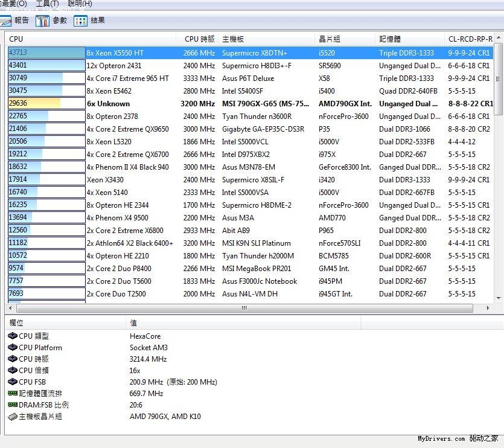Sort by the CPU 時脈 column header
The width and height of the screenshot is (504, 448).
click(x=199, y=39)
